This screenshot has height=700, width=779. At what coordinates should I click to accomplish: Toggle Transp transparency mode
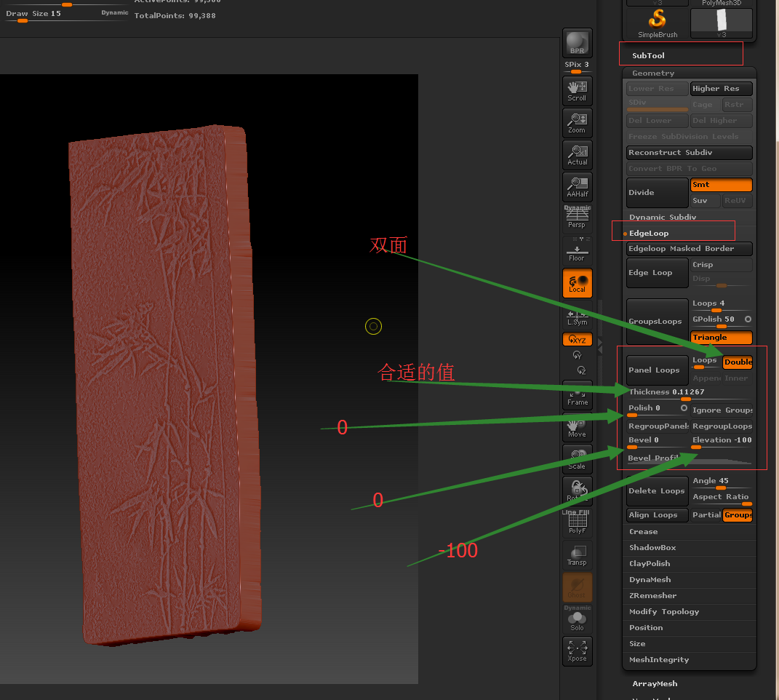(577, 555)
